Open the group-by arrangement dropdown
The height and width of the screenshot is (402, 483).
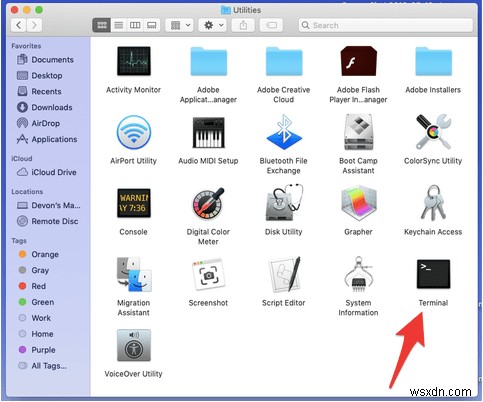180,25
